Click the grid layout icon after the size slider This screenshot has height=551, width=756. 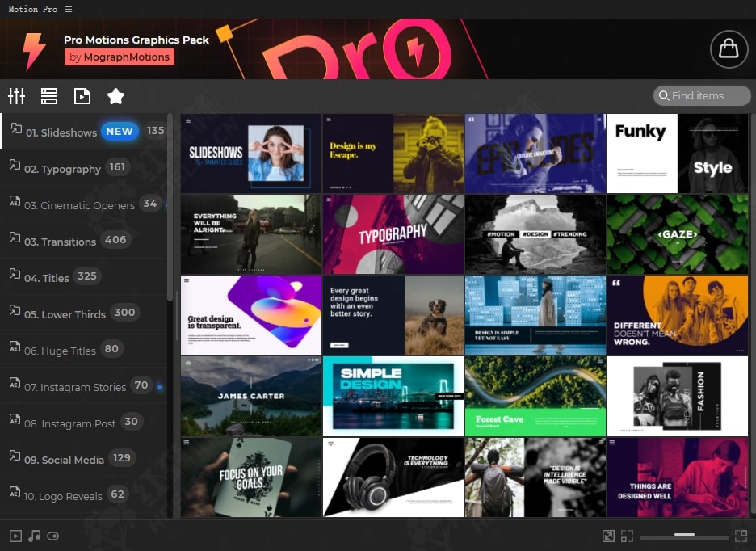click(741, 536)
